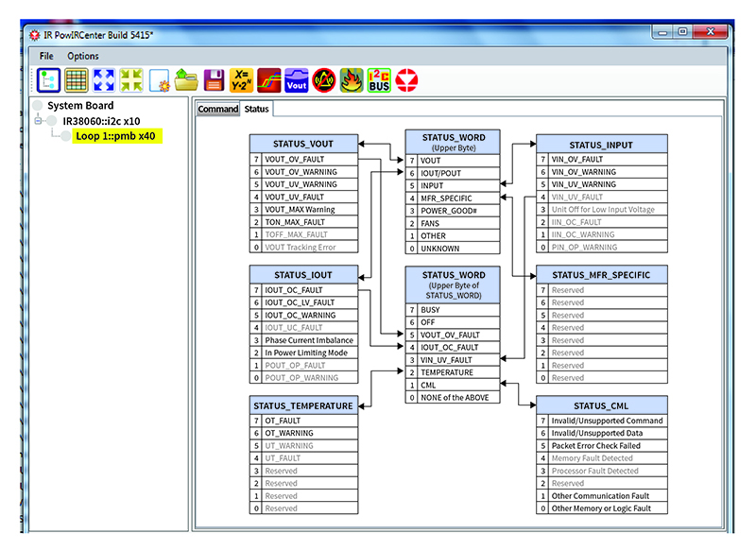
Task: Click the STATUS_INPUT block header
Action: (602, 145)
